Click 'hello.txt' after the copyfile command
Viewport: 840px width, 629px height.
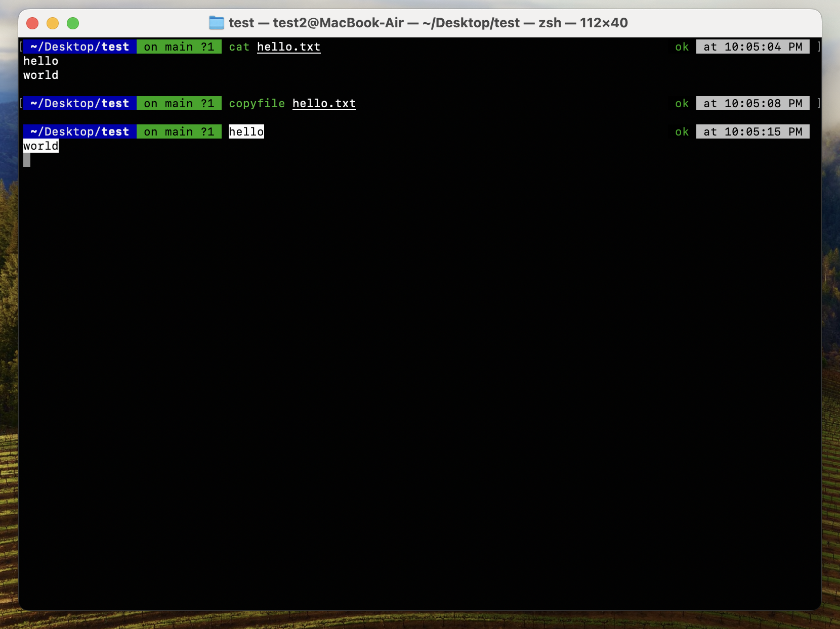pos(324,104)
